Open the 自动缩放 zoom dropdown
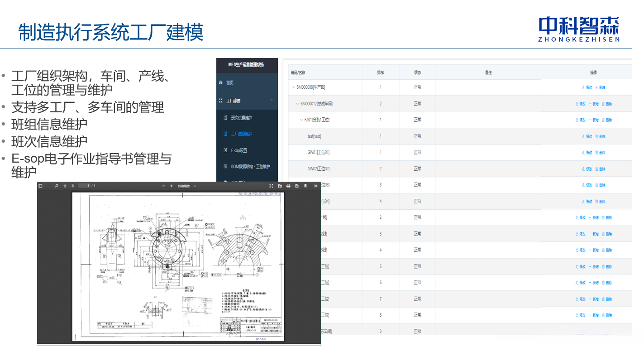Screen dimensions: 644x347 click(187, 186)
